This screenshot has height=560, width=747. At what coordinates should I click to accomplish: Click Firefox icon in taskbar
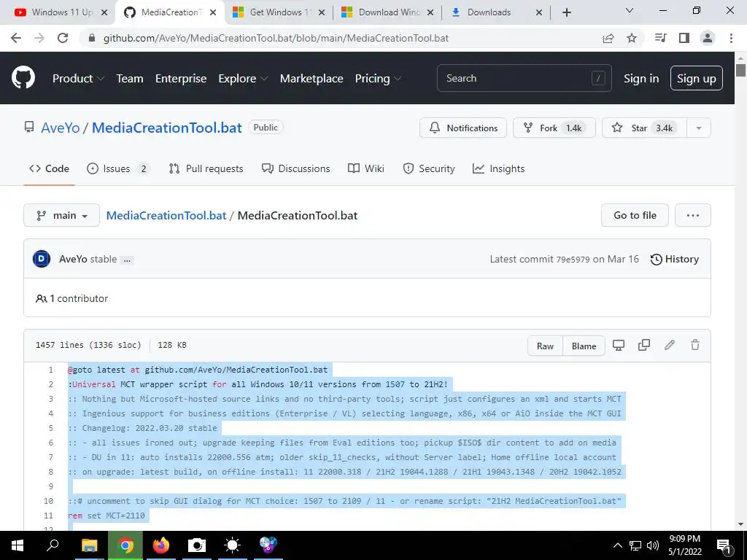point(161,545)
